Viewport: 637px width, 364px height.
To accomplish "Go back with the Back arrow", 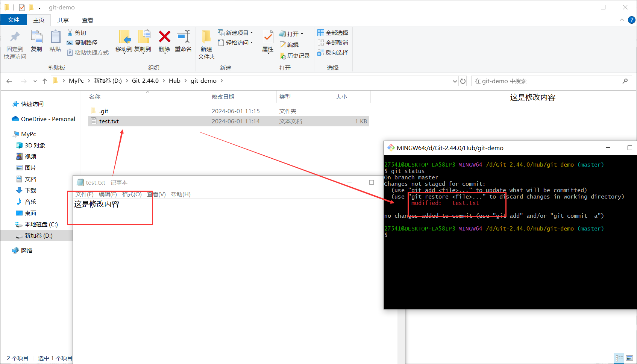I will [9, 81].
